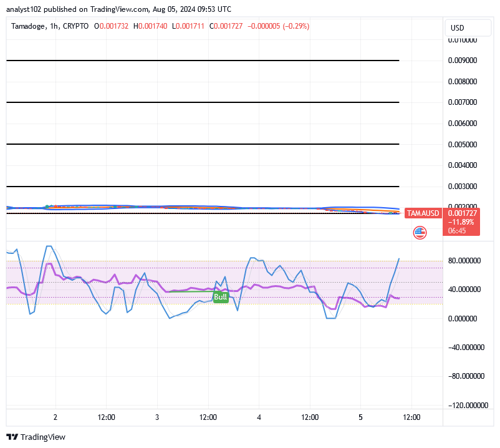This screenshot has width=500, height=448.
Task: Click the red current price label 0.001727
Action: (461, 213)
